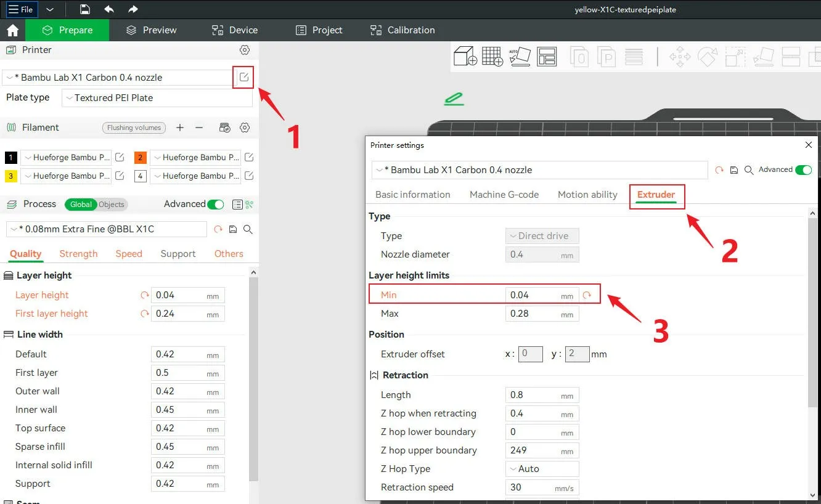Open the process settings list icon
Screen dimensions: 821x504
click(237, 205)
